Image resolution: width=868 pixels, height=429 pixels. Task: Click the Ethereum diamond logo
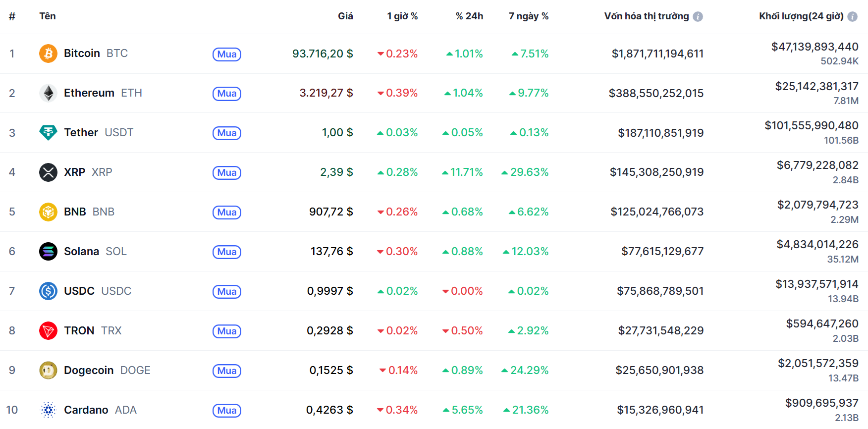tap(48, 93)
